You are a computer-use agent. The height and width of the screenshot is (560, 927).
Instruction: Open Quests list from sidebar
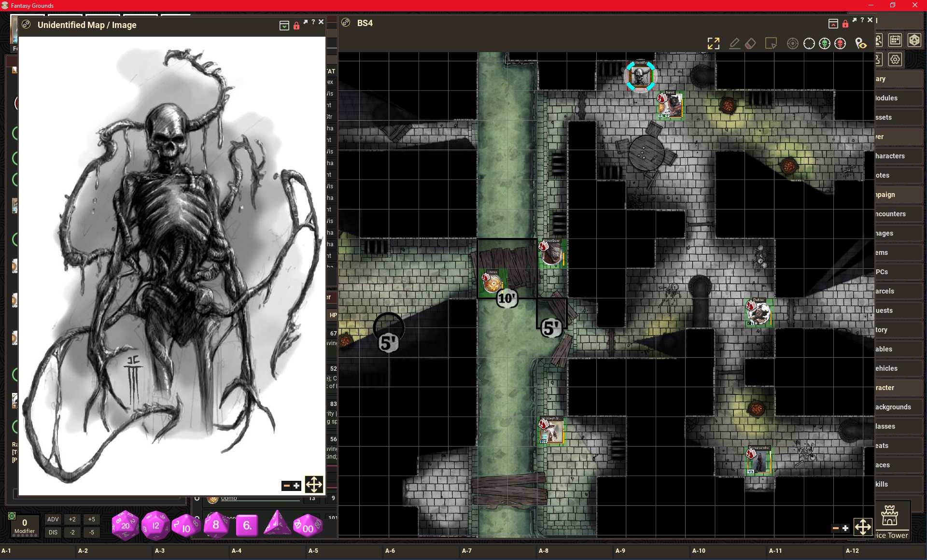click(899, 310)
